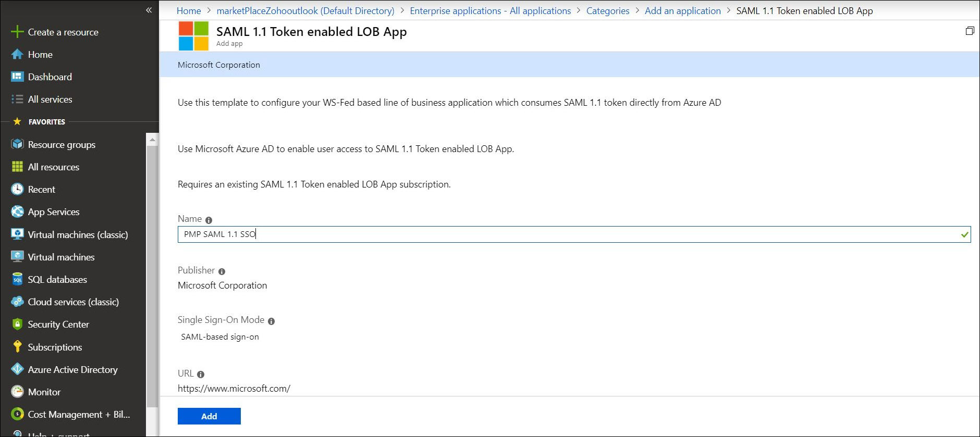The height and width of the screenshot is (437, 980).
Task: Click the sidebar vertical scrollbar thumb
Action: coord(152,276)
